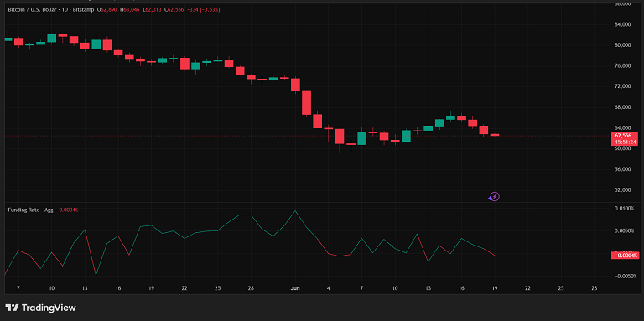Click the 4 date label on time axis
Screen dimensions: 644x321
(x=329, y=288)
